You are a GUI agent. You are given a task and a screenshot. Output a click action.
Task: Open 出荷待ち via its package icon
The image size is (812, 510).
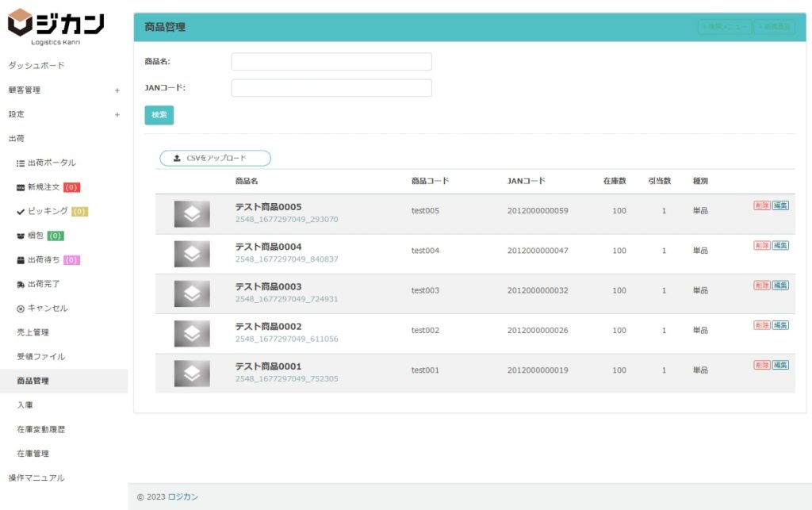pyautogui.click(x=21, y=260)
